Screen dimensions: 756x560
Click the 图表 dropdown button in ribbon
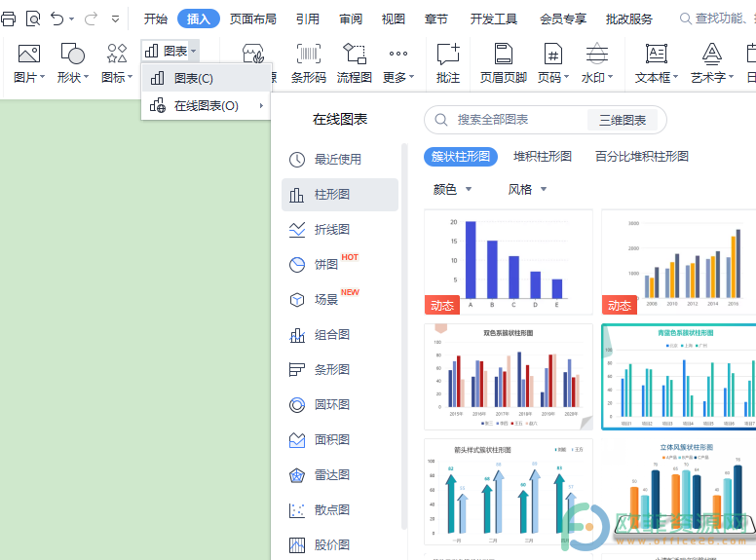point(170,51)
